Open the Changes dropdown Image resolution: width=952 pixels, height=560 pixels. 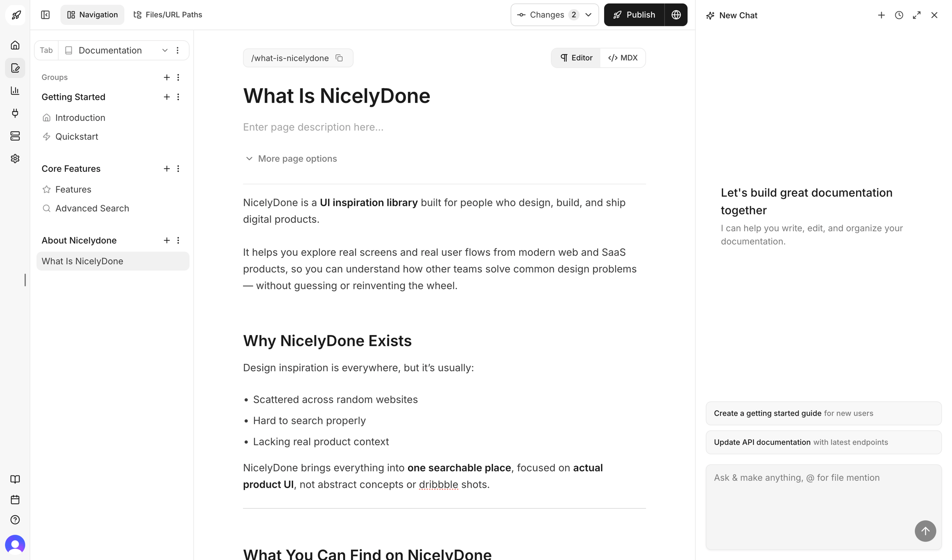pos(555,15)
